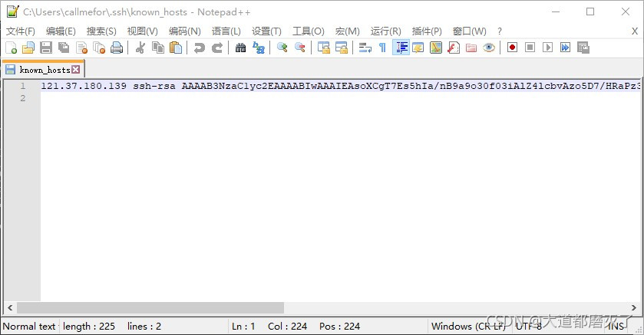Open Find with the binoculars icon
This screenshot has height=335, width=644.
tap(241, 48)
